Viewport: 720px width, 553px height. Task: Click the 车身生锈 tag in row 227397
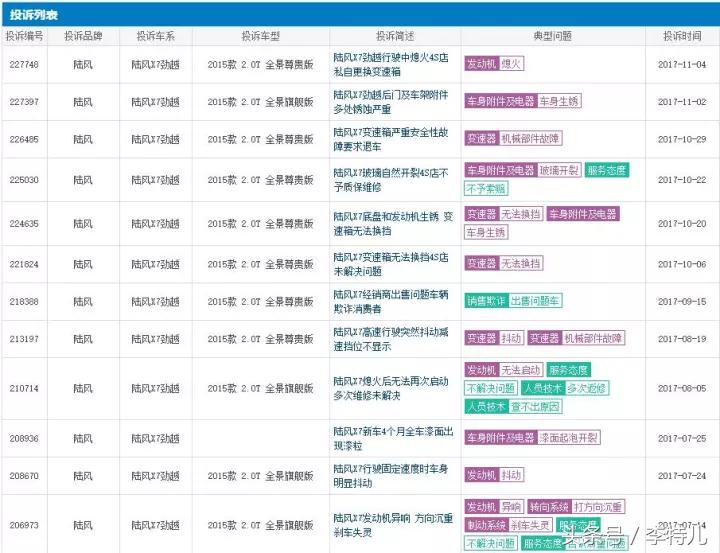tap(558, 101)
